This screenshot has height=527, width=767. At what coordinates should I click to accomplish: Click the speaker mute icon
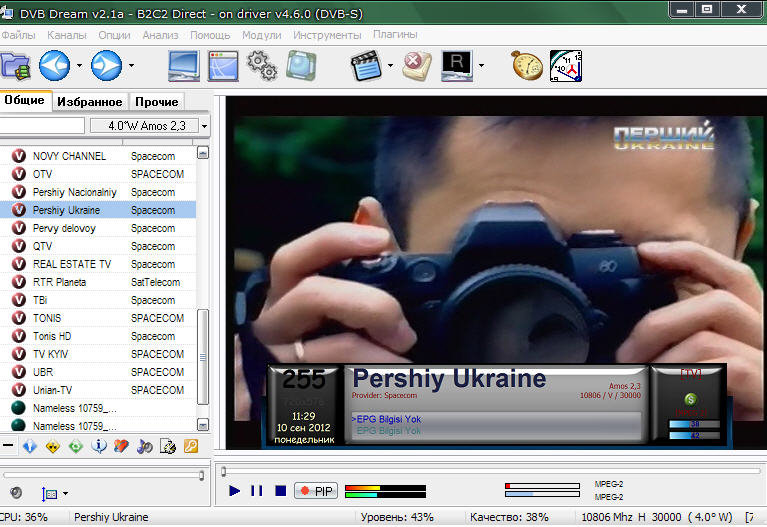coord(16,493)
